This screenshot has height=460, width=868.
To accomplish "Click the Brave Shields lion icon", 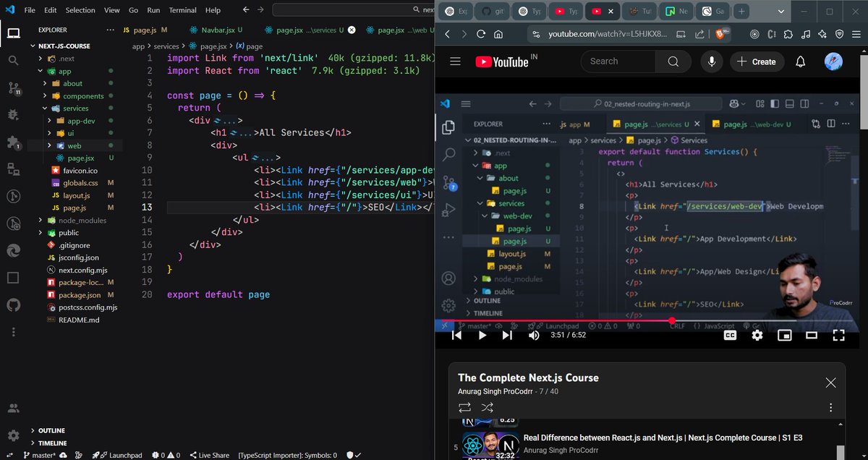I will pyautogui.click(x=721, y=34).
